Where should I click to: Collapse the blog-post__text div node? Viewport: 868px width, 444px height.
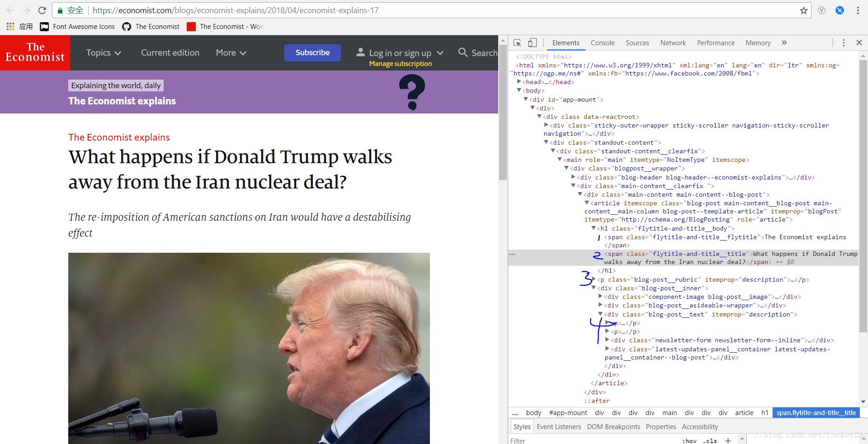(x=600, y=314)
